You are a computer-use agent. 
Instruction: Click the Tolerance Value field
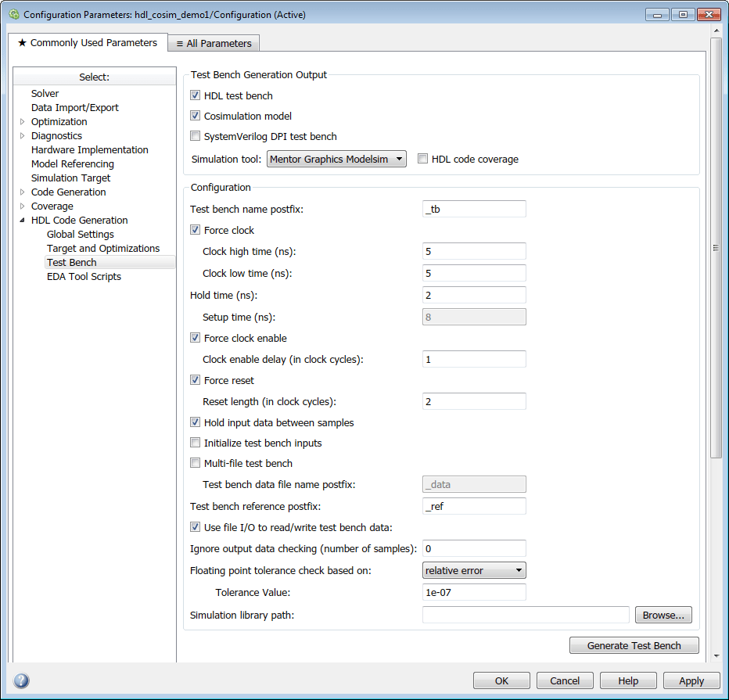click(x=474, y=592)
